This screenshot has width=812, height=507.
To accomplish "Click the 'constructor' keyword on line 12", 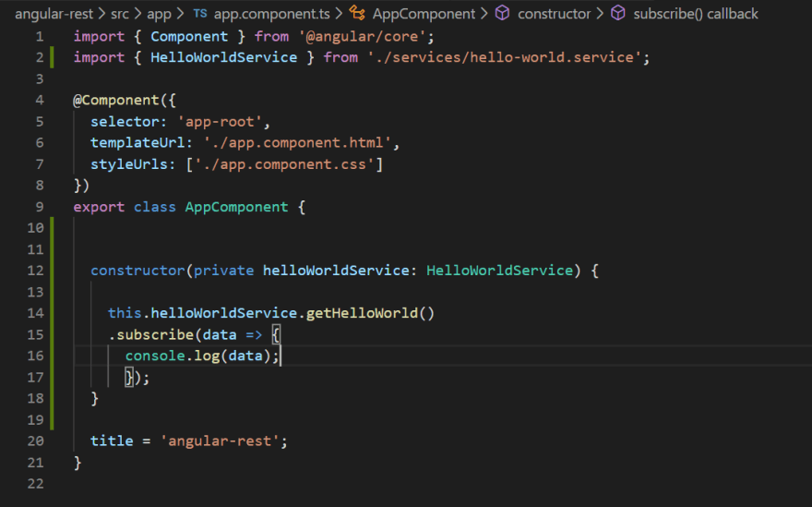I will pyautogui.click(x=137, y=271).
